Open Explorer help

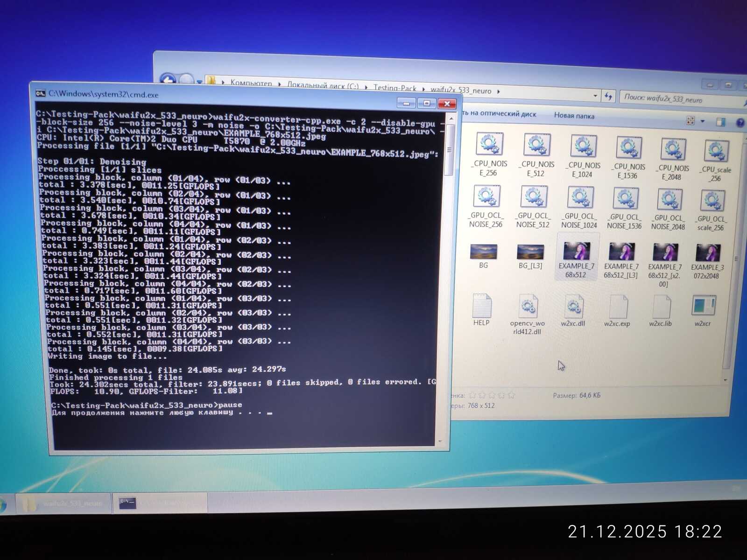pyautogui.click(x=740, y=123)
